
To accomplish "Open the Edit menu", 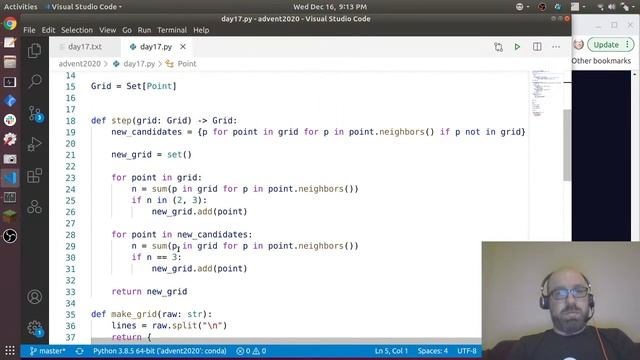I will (x=48, y=30).
